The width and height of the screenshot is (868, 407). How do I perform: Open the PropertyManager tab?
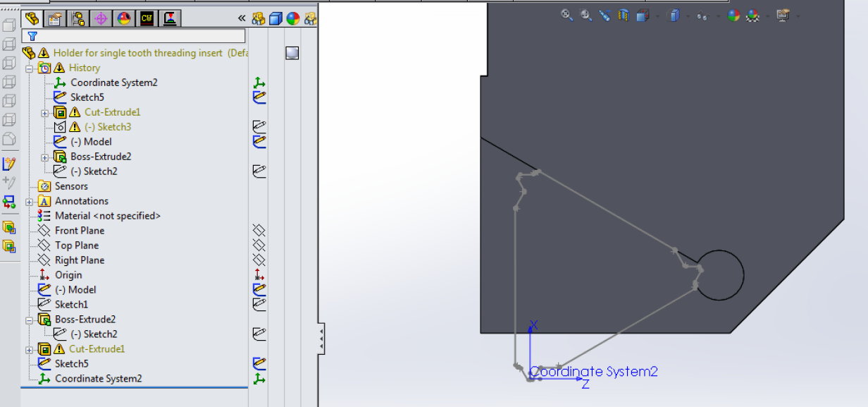[x=55, y=18]
